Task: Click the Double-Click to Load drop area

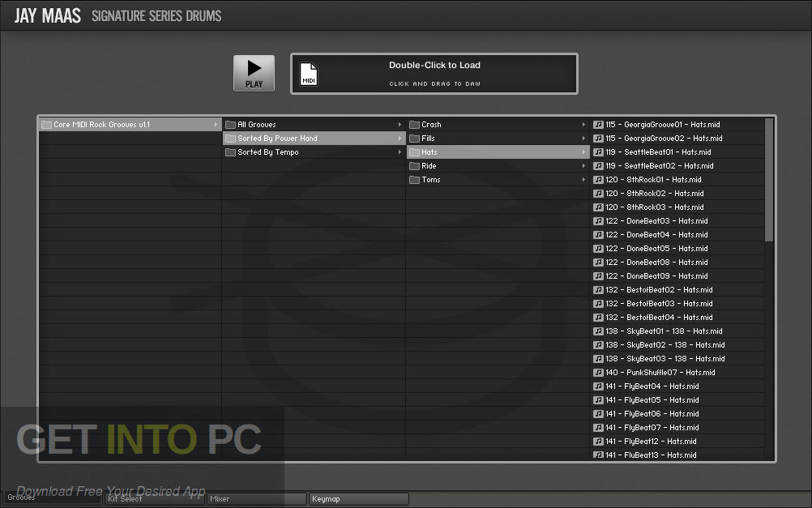Action: tap(434, 74)
